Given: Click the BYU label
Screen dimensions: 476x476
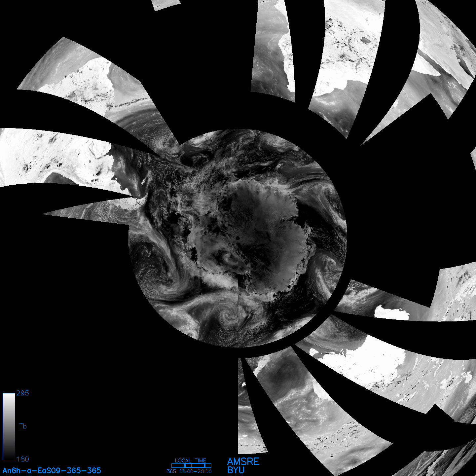Looking at the screenshot, I should click(x=236, y=470).
